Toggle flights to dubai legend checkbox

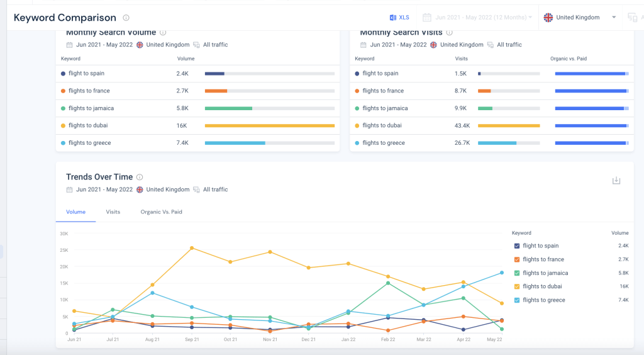pos(517,286)
